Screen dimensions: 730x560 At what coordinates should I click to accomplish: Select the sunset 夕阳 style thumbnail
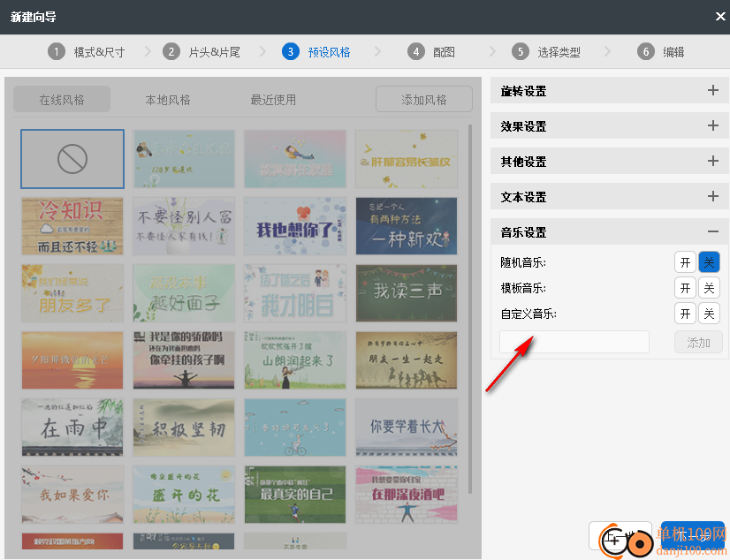tap(72, 360)
